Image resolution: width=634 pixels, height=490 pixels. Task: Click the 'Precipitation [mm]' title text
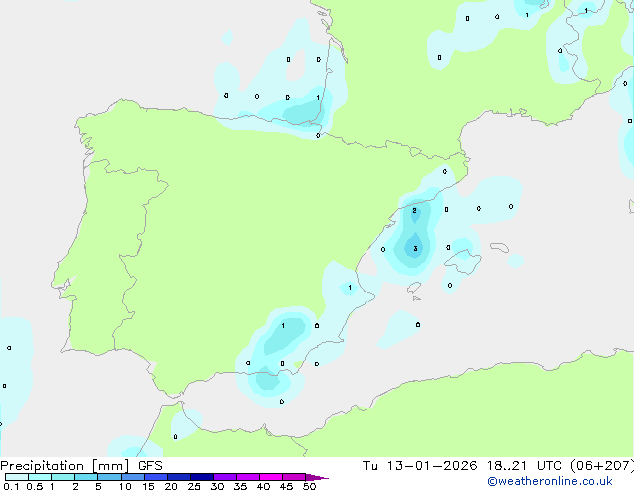pyautogui.click(x=65, y=466)
